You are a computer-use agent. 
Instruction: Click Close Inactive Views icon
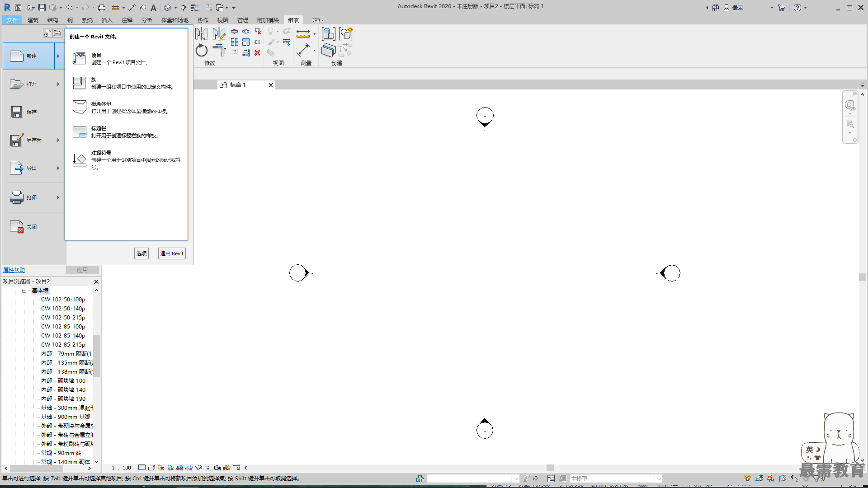tap(208, 8)
